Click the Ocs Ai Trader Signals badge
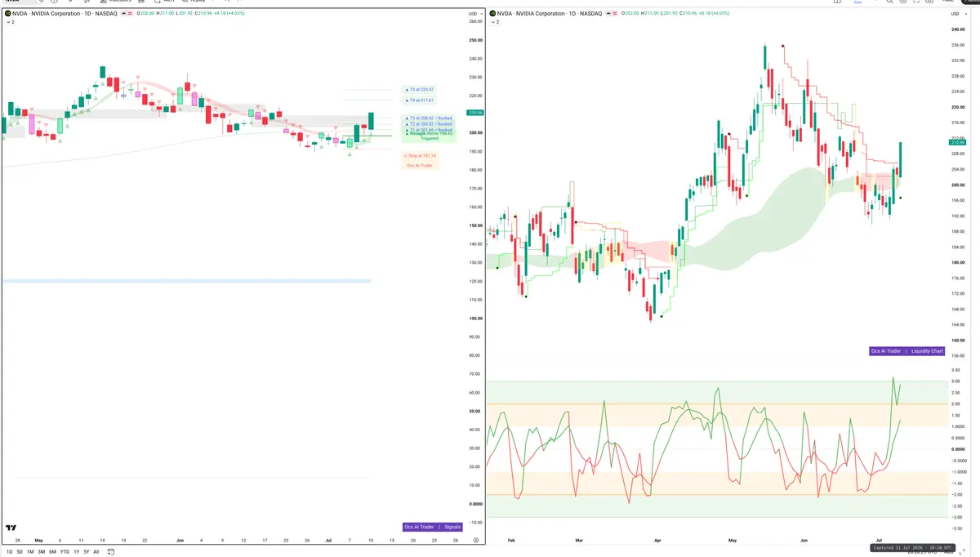The width and height of the screenshot is (980, 557). [x=432, y=527]
